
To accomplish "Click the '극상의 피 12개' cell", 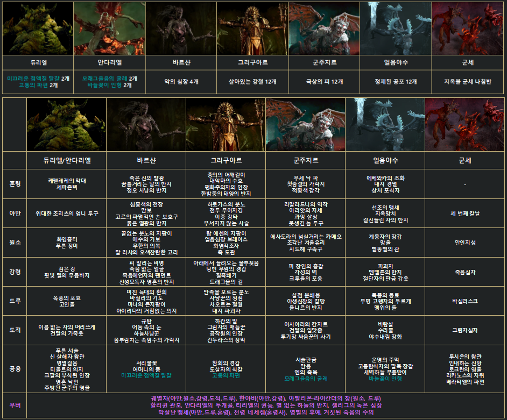I will tap(325, 82).
